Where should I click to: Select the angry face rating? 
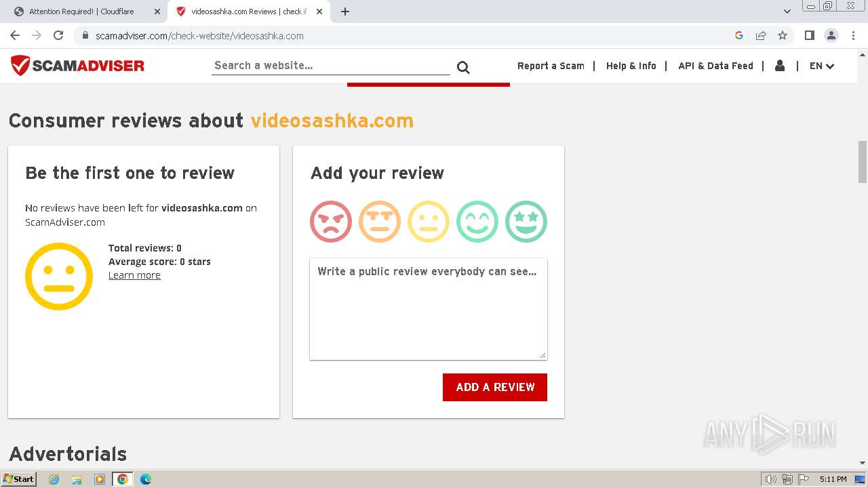[331, 222]
